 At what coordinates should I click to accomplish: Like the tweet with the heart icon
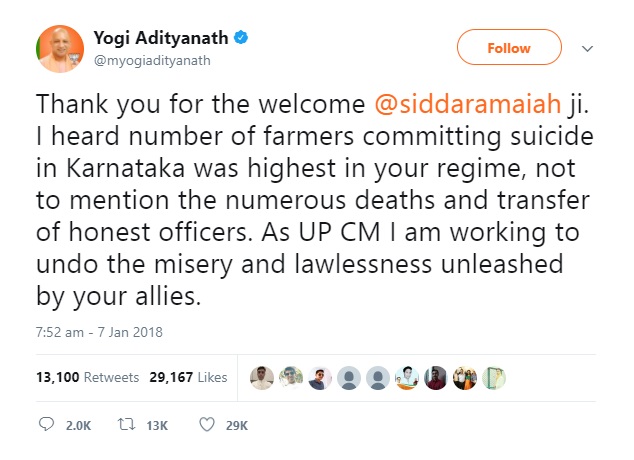pyautogui.click(x=207, y=425)
